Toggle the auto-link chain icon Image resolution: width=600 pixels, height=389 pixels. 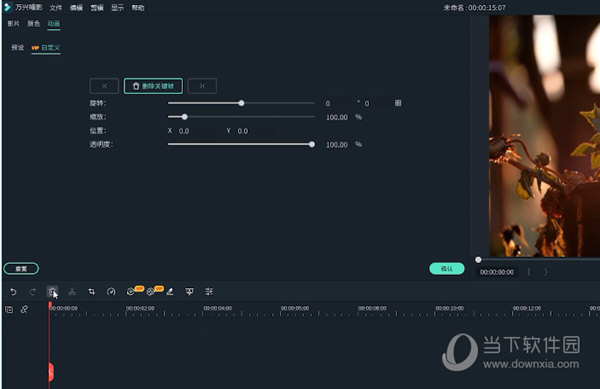coord(24,309)
